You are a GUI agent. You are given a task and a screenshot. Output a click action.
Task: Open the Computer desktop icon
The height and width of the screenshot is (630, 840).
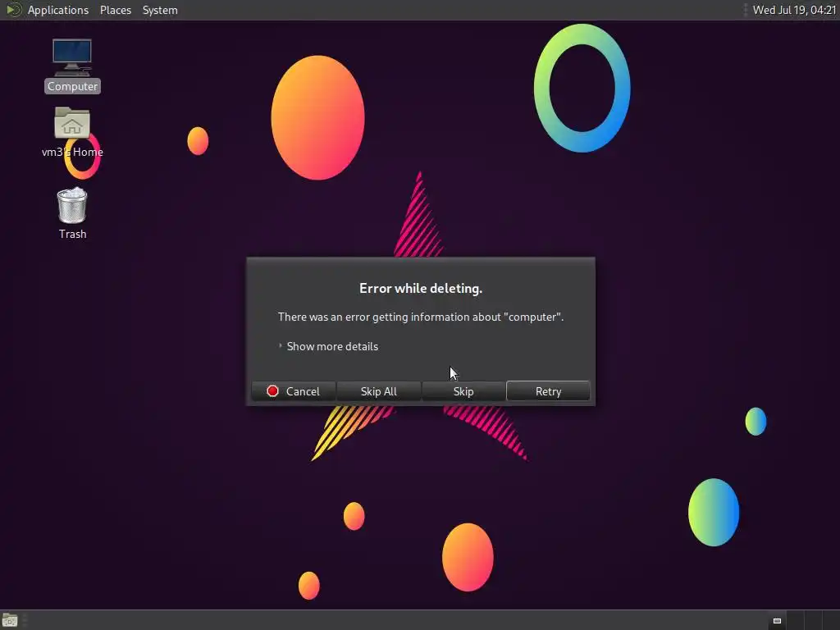[72, 57]
